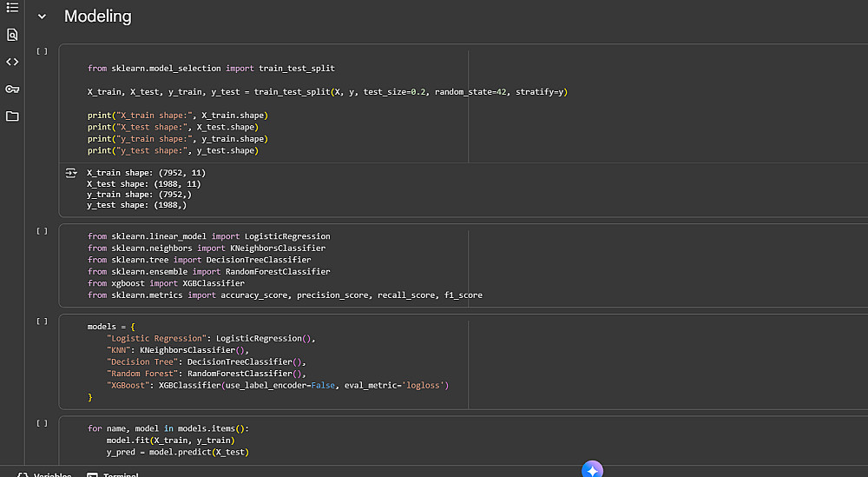Open the files folder panel
Screen dimensions: 868x477
point(12,116)
